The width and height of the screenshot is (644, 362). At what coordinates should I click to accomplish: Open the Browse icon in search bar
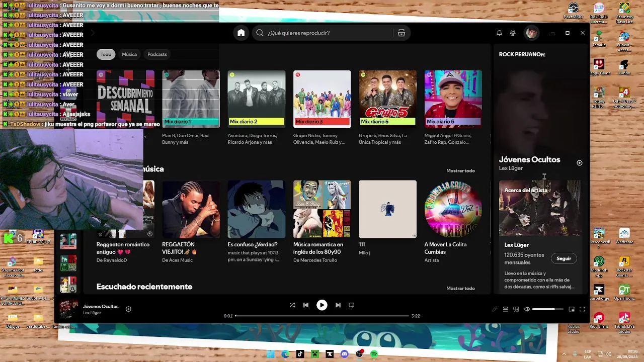point(401,33)
